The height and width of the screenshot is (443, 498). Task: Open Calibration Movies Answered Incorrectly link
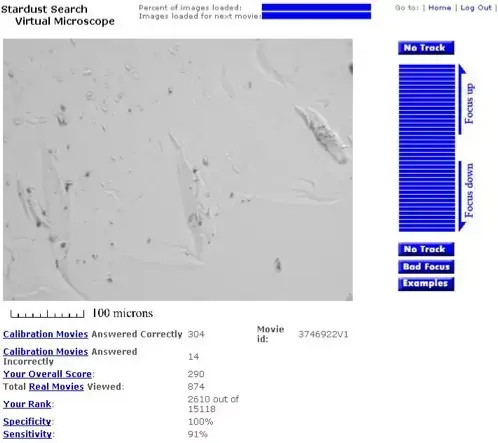pos(45,352)
